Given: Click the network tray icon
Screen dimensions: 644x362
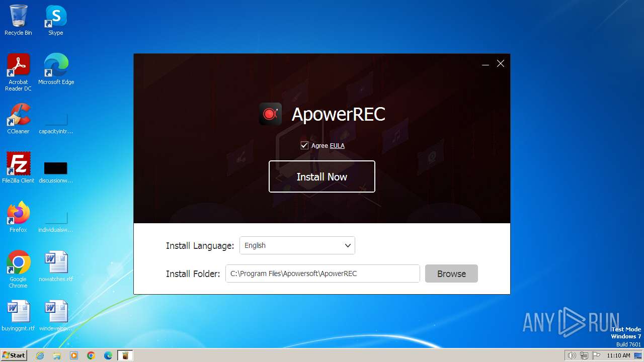Looking at the screenshot, I should click(584, 355).
